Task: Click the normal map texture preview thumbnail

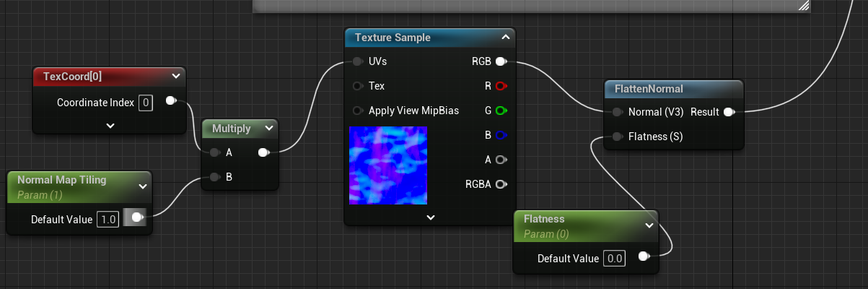Action: [x=388, y=165]
